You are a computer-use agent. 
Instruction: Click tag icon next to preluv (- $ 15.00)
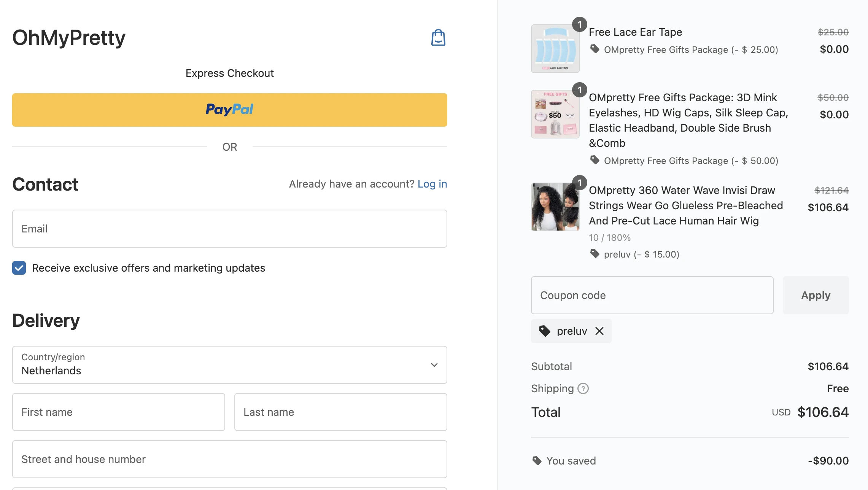595,253
